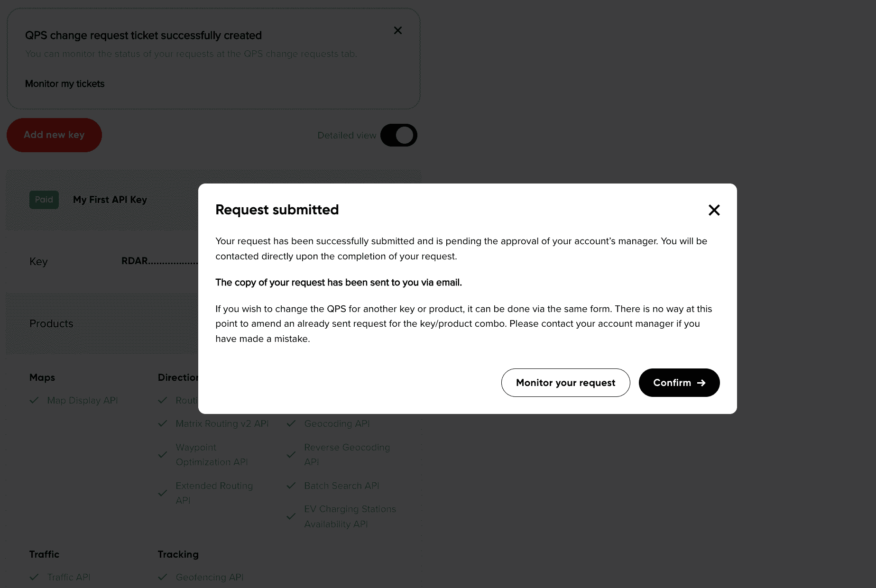The height and width of the screenshot is (588, 876).
Task: Click Monitor your request button
Action: [x=565, y=383]
